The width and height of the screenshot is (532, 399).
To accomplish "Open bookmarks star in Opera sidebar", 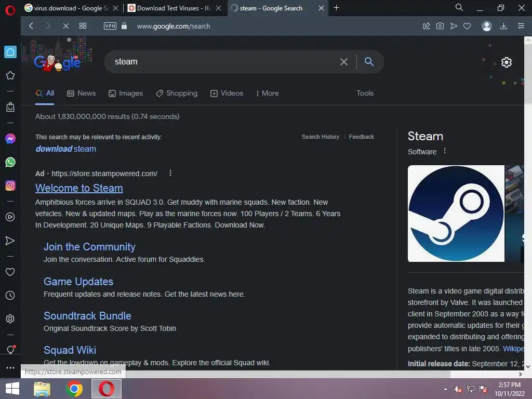I will [x=10, y=75].
